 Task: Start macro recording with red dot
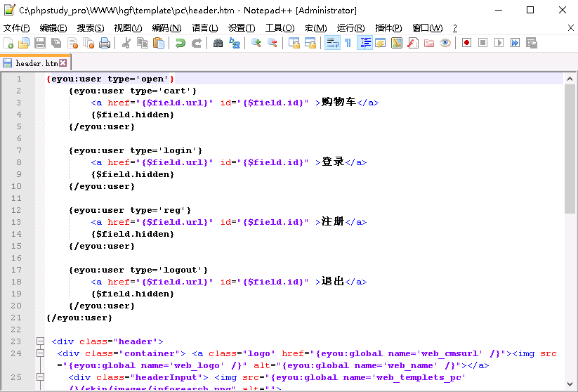coord(466,43)
